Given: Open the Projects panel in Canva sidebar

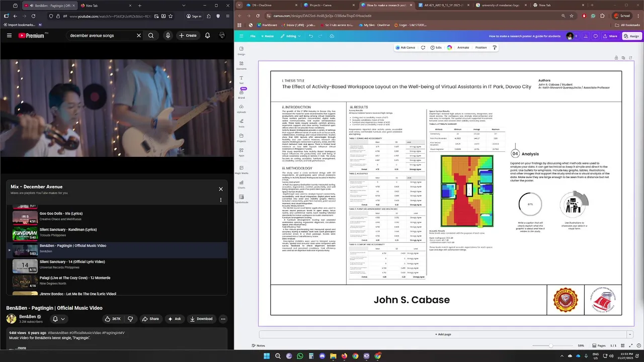Looking at the screenshot, I should pyautogui.click(x=242, y=138).
